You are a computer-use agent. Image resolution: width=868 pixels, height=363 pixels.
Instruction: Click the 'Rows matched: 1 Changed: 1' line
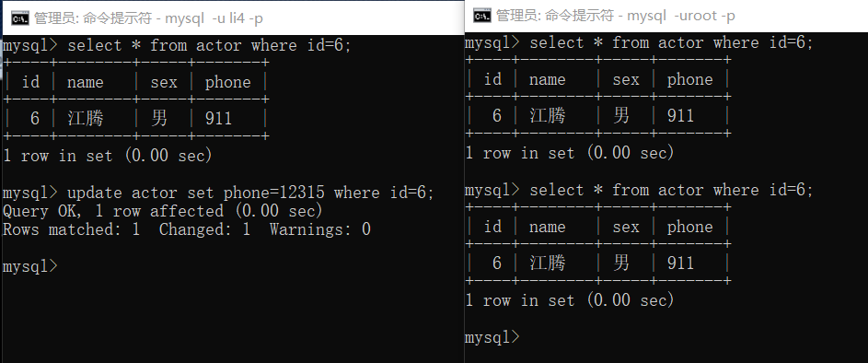tap(187, 229)
